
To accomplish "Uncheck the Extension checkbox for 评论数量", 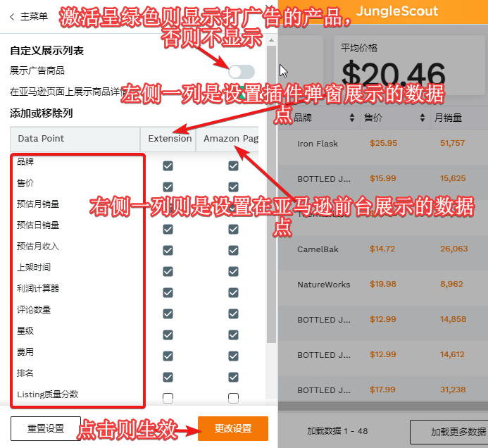I will click(x=168, y=313).
